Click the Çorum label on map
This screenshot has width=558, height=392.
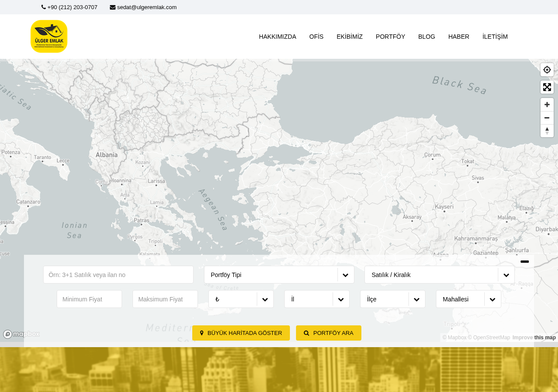432,155
